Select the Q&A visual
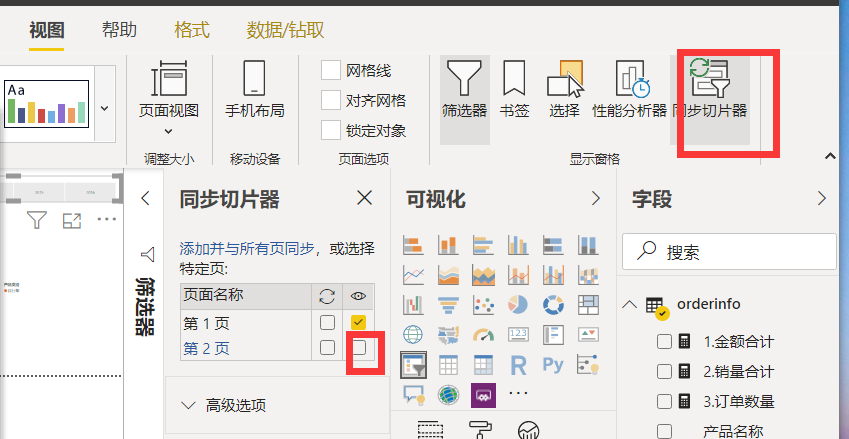849x439 pixels. [x=413, y=395]
